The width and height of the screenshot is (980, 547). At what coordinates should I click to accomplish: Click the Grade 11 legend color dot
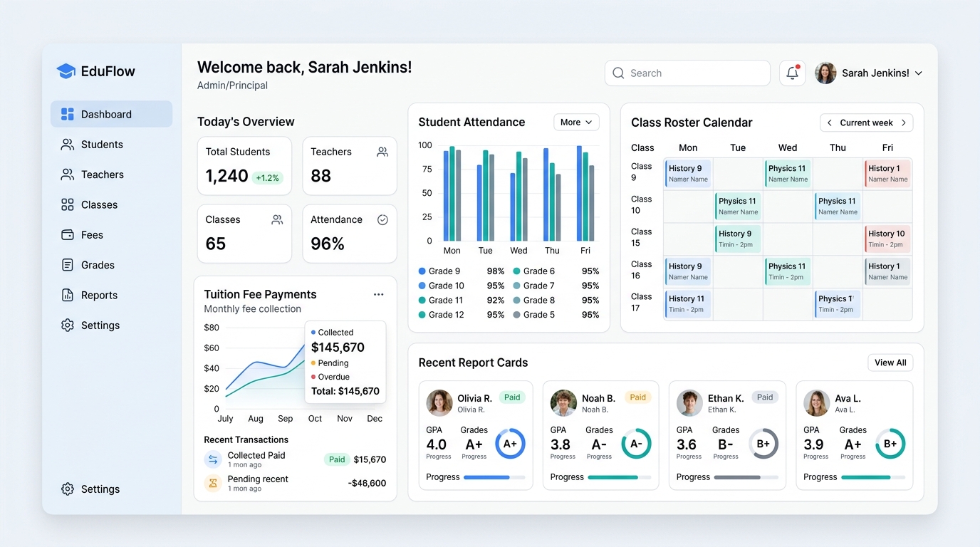tap(422, 301)
